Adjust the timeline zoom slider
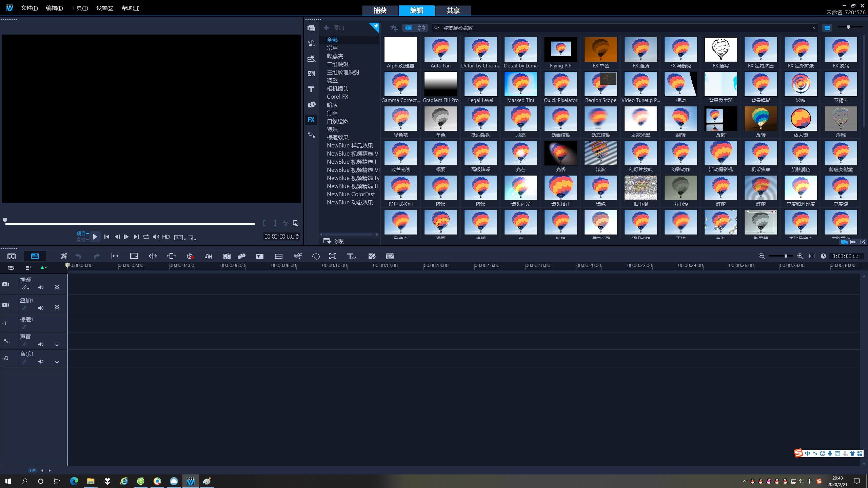Viewport: 868px width, 488px height. tap(780, 256)
